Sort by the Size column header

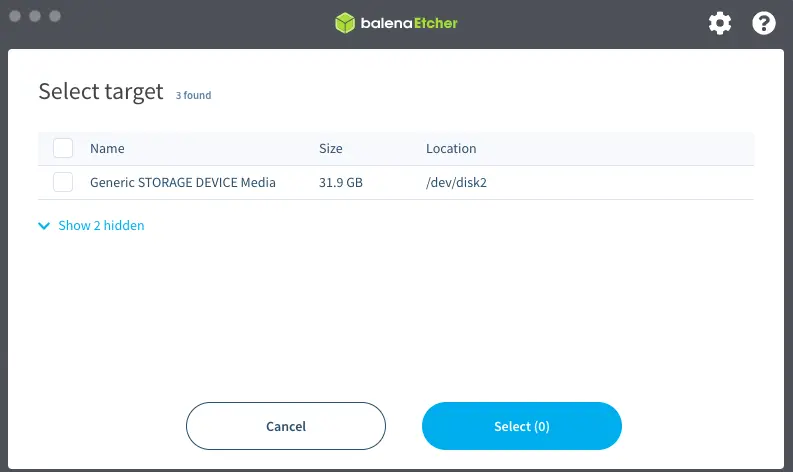point(330,148)
